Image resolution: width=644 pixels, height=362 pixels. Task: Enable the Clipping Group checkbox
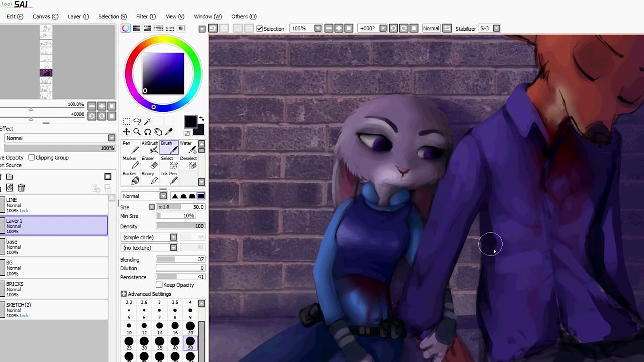[32, 158]
